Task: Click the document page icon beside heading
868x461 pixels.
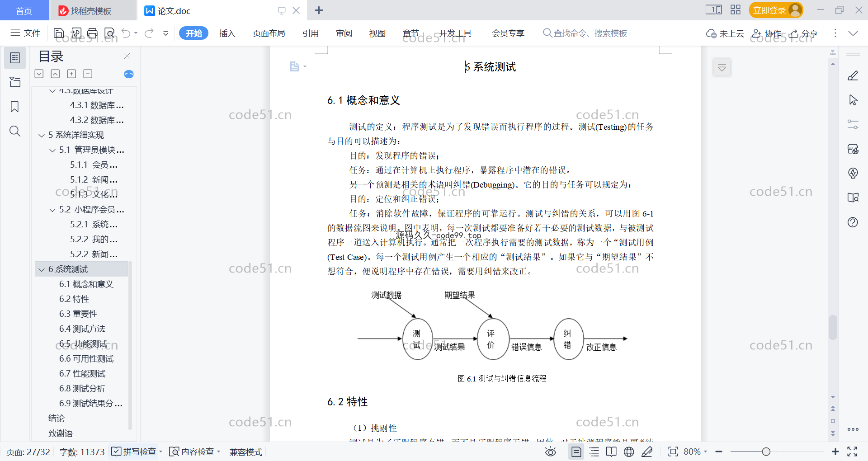Action: [294, 66]
